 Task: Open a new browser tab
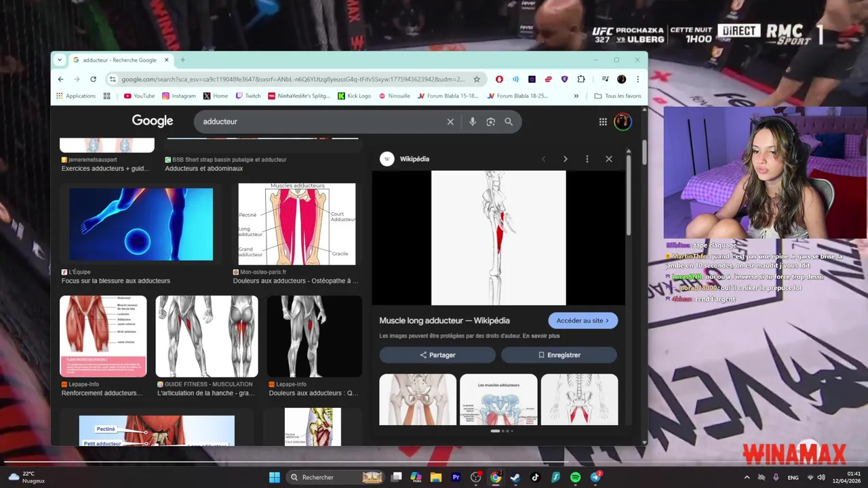click(182, 60)
